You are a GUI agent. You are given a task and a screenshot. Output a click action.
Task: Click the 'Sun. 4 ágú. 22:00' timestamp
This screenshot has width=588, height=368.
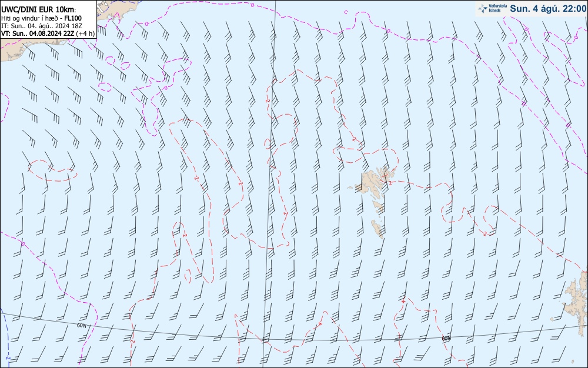coord(548,8)
